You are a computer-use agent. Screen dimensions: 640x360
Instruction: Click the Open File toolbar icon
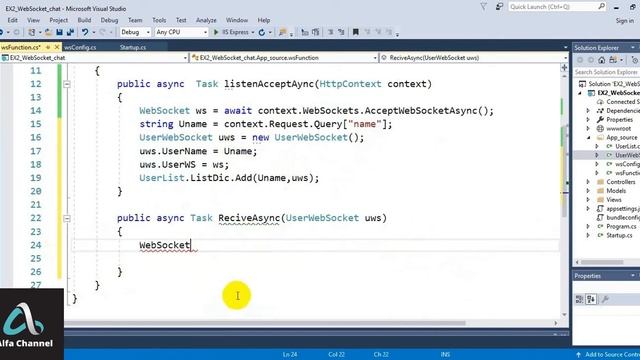tap(48, 32)
